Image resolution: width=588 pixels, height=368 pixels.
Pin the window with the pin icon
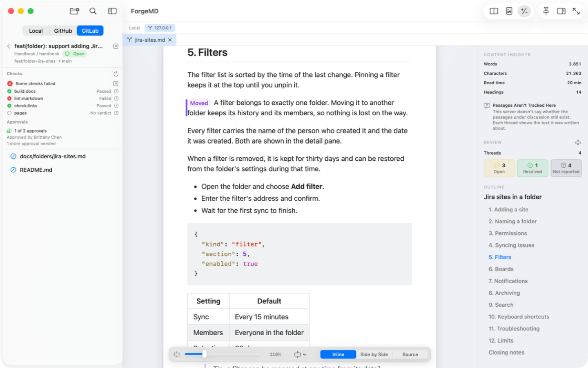(x=546, y=11)
